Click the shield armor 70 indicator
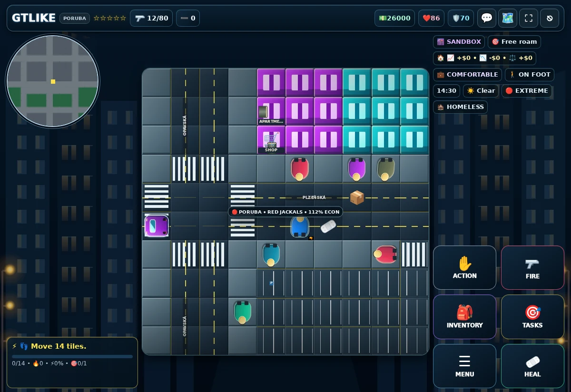The image size is (571, 392). tap(461, 18)
